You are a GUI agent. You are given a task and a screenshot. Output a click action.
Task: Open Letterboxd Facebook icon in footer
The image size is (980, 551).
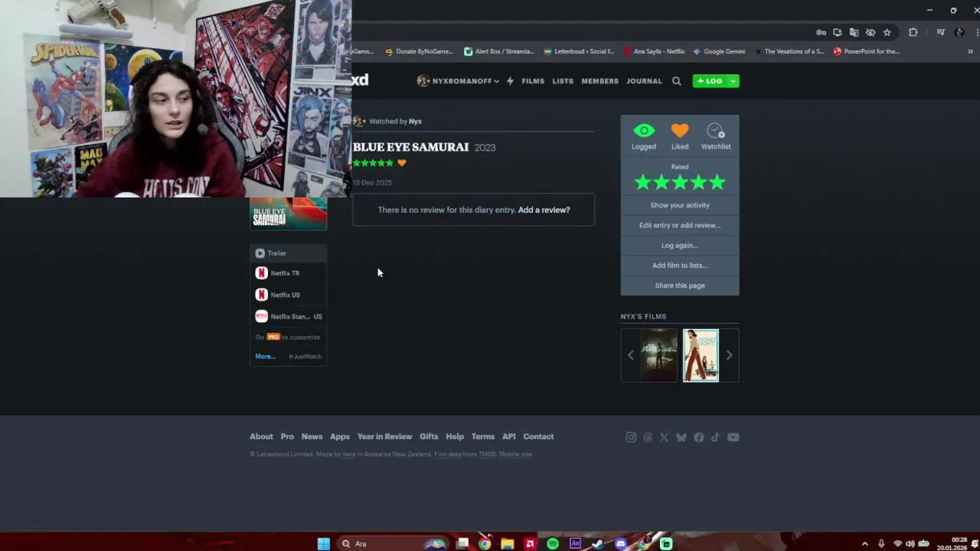pyautogui.click(x=698, y=437)
